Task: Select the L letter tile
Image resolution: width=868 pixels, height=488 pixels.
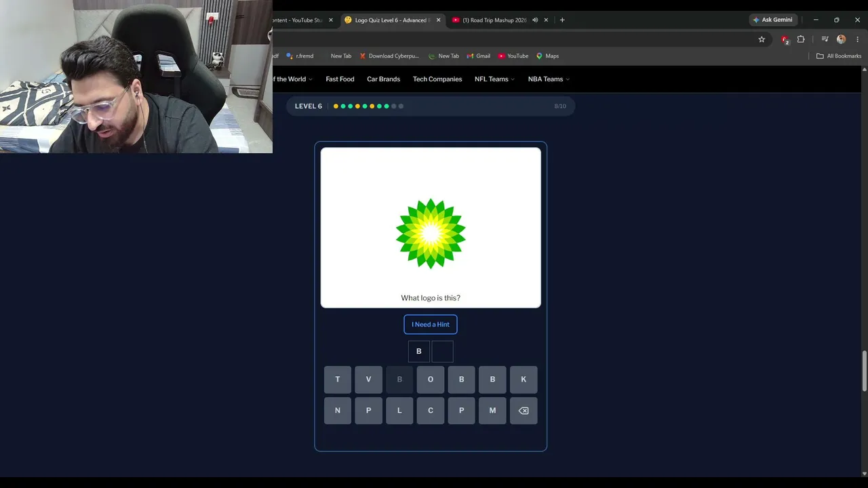Action: (399, 410)
